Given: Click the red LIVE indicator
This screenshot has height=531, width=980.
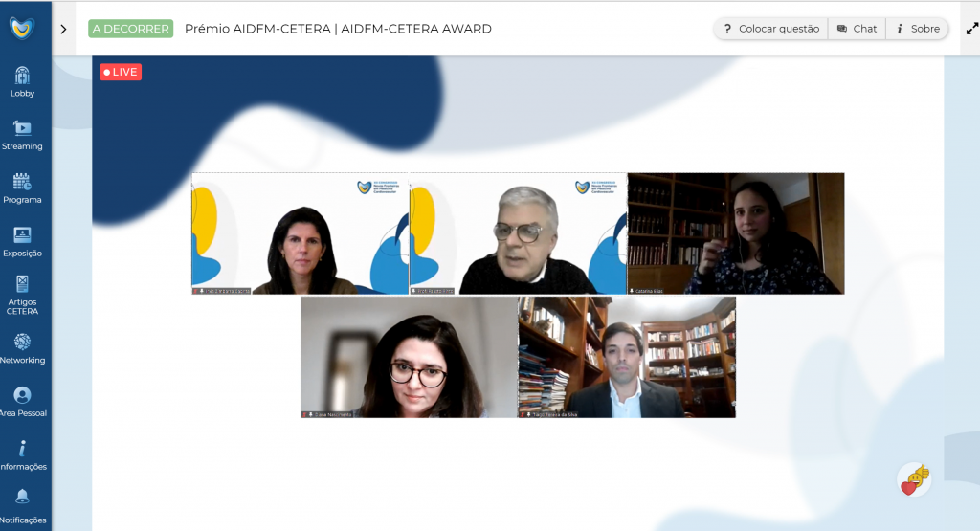Looking at the screenshot, I should click(x=121, y=72).
